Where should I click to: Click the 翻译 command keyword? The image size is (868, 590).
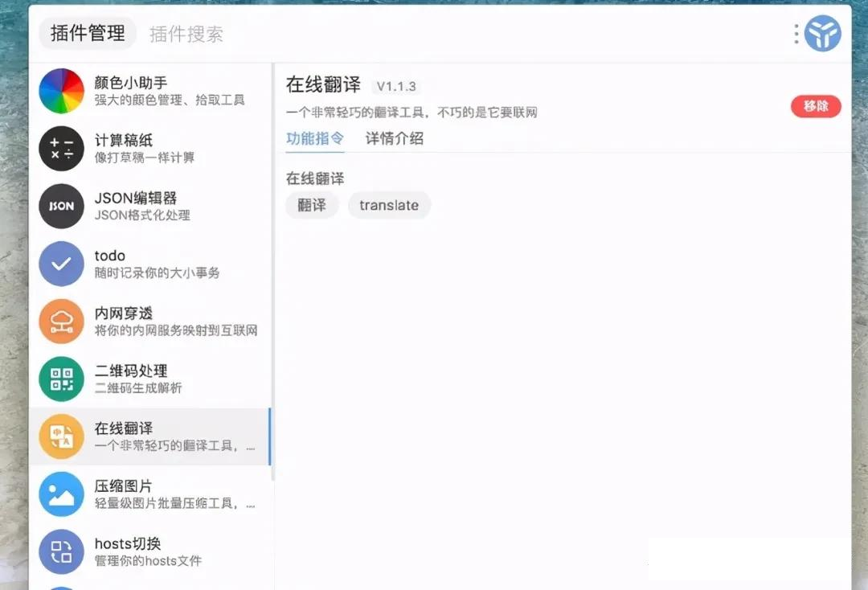312,205
